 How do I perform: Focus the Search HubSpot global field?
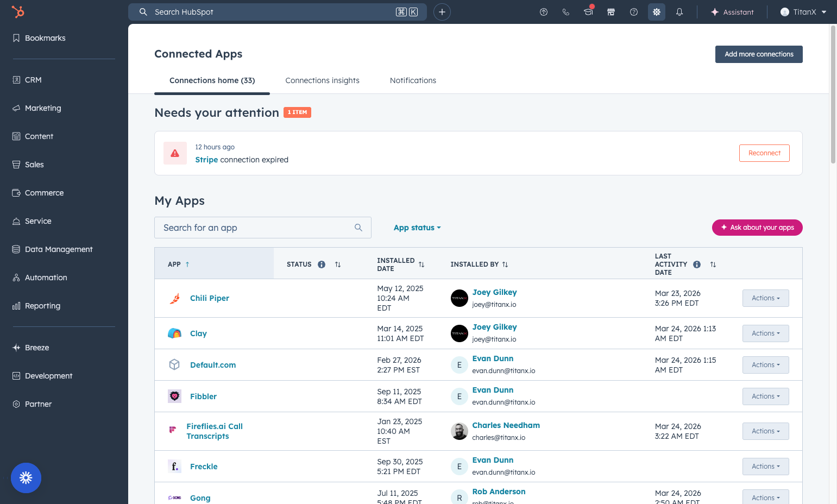tap(278, 12)
